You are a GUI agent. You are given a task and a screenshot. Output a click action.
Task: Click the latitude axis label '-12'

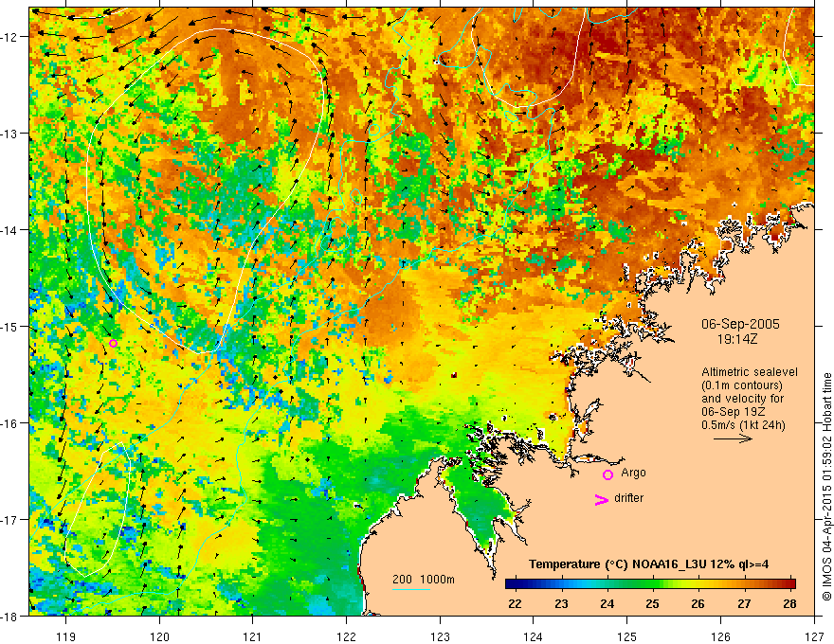10,37
